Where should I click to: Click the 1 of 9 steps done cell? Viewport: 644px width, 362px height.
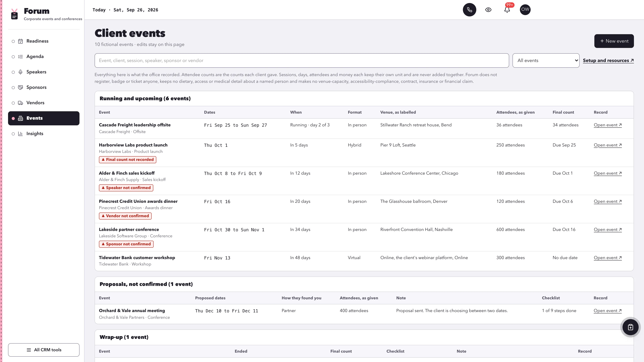(559, 311)
